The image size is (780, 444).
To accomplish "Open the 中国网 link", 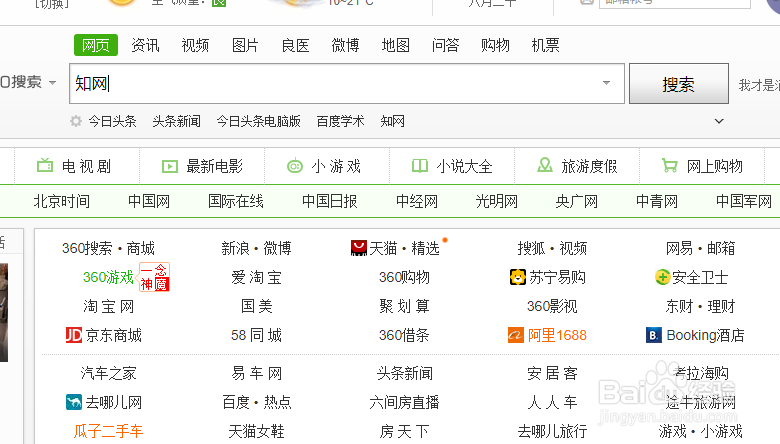I will (x=149, y=201).
